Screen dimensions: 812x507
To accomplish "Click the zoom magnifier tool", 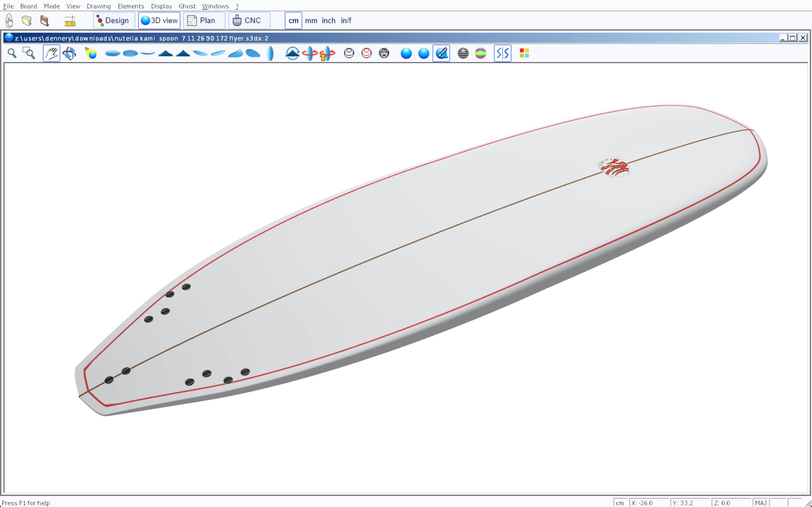I will point(12,53).
